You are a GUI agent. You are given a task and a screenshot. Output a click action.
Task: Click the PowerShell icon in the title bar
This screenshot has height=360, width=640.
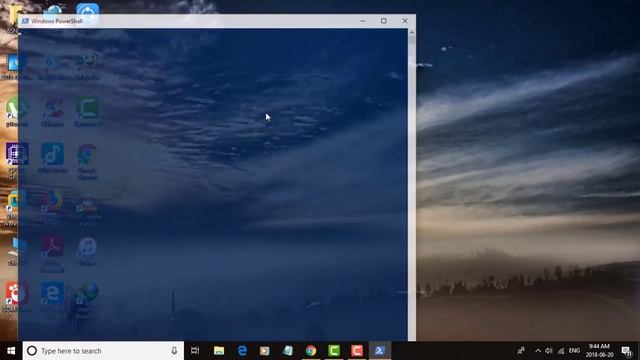click(25, 21)
